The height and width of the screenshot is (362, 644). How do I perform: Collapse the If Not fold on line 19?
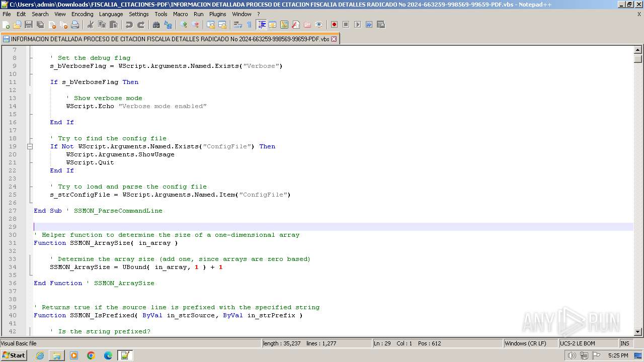point(30,146)
